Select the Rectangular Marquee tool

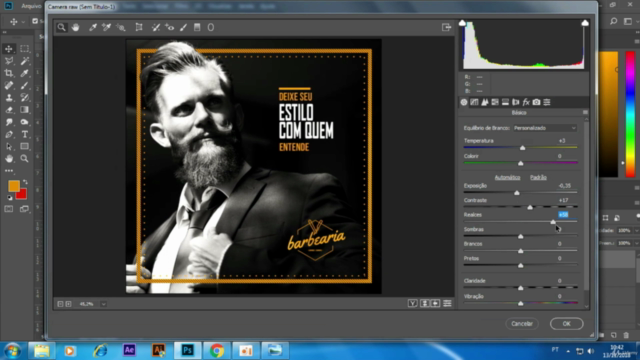(x=24, y=49)
